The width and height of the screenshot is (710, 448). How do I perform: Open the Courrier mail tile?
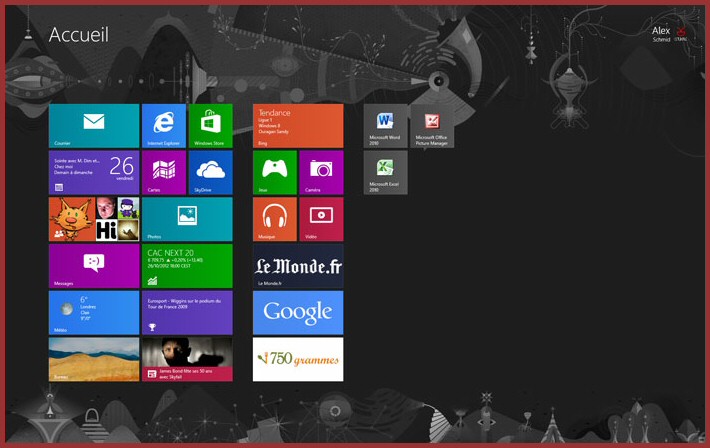[x=94, y=126]
